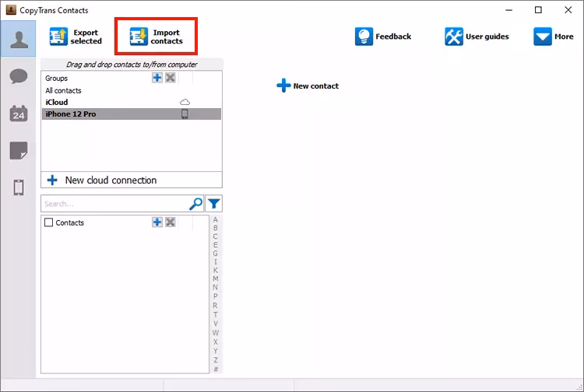This screenshot has width=584, height=392.
Task: Select iCloud in the groups list
Action: click(57, 102)
